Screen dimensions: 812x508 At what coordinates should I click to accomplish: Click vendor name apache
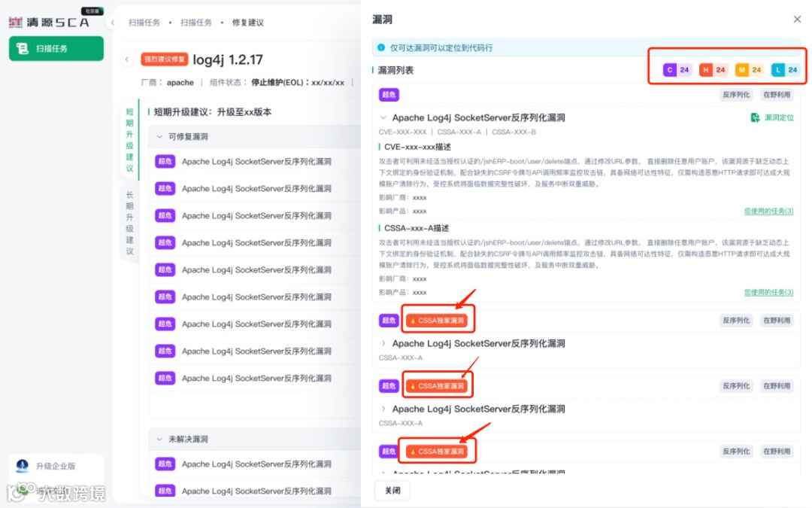point(180,83)
